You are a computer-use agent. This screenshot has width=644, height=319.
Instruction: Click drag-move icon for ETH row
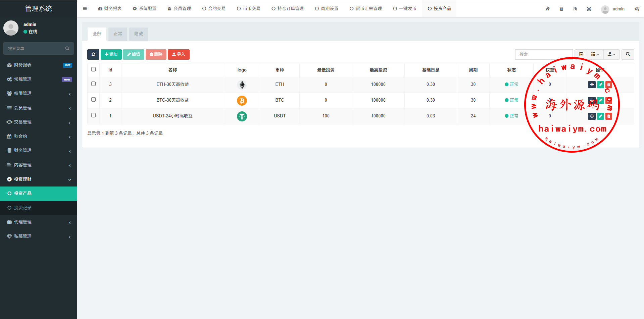click(x=592, y=85)
